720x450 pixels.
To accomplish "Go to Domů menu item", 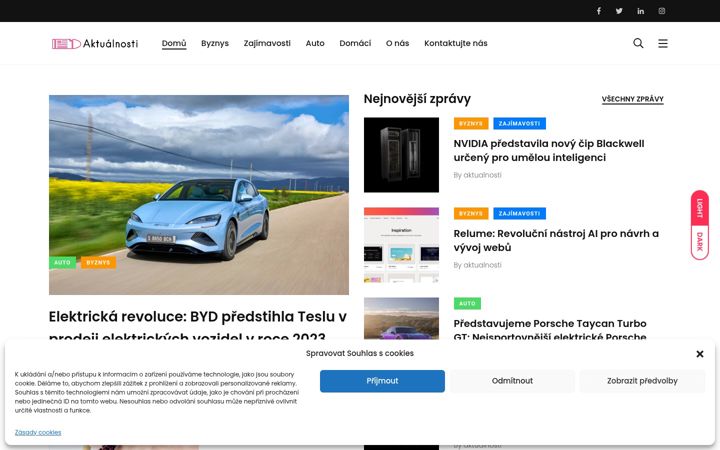I will [x=174, y=43].
